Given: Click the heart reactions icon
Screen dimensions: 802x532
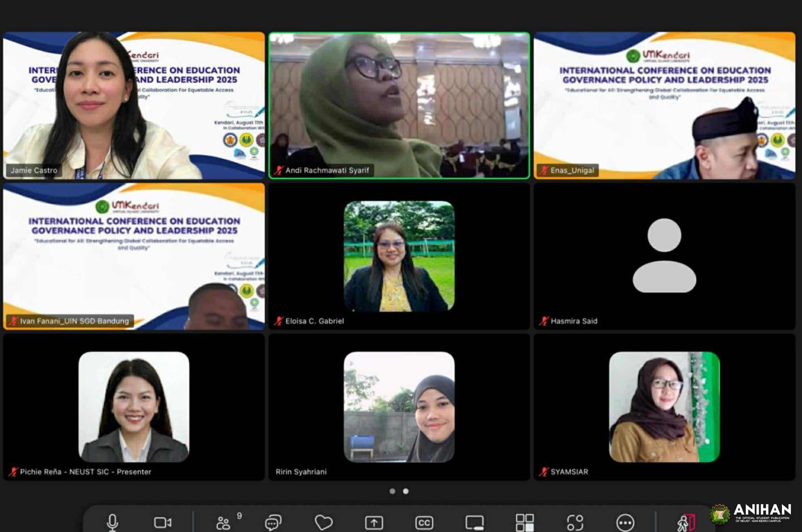Looking at the screenshot, I should (324, 523).
